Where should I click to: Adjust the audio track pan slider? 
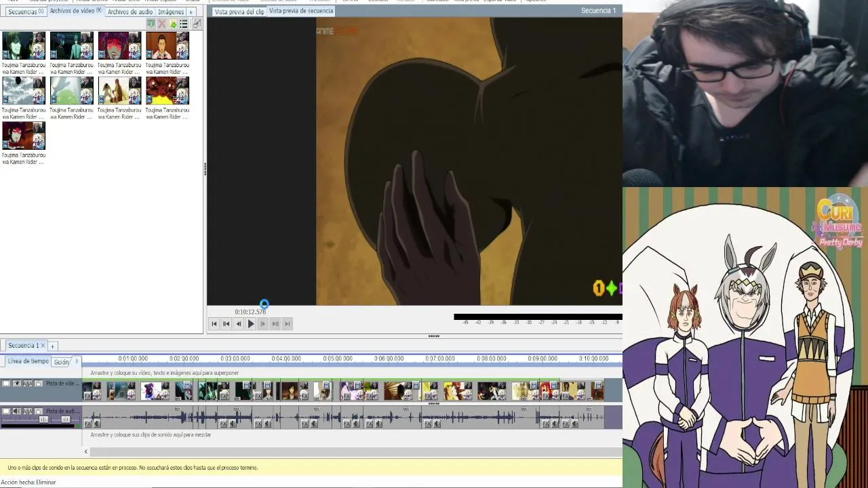coord(66,420)
